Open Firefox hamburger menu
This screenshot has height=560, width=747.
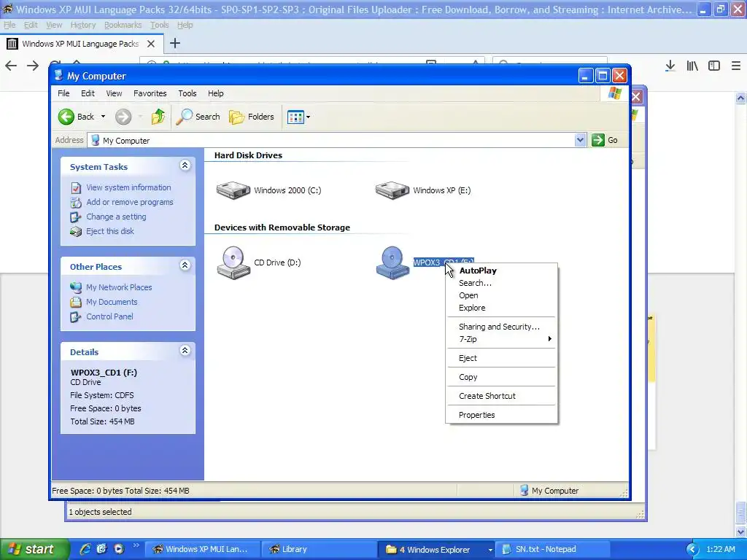736,66
